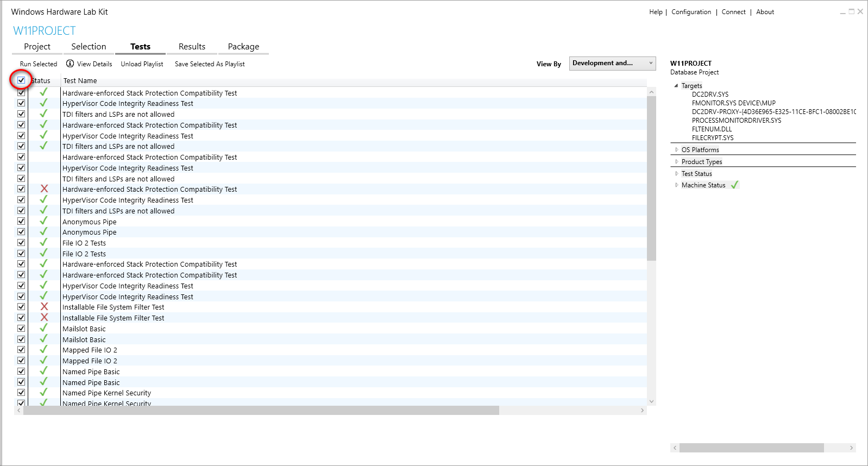Uncheck the first TDI filters and LSPs row

point(21,114)
